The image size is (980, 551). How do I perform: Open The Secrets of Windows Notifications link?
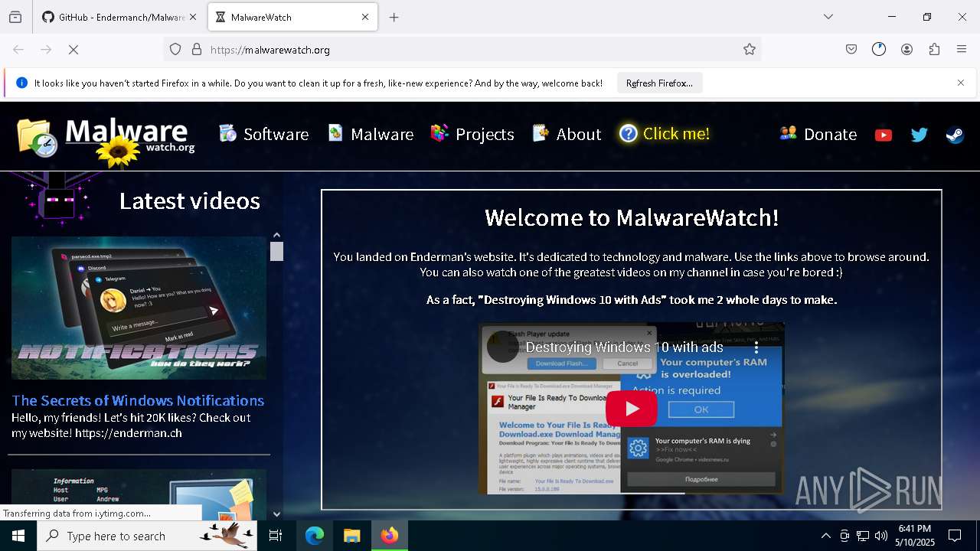click(x=138, y=400)
